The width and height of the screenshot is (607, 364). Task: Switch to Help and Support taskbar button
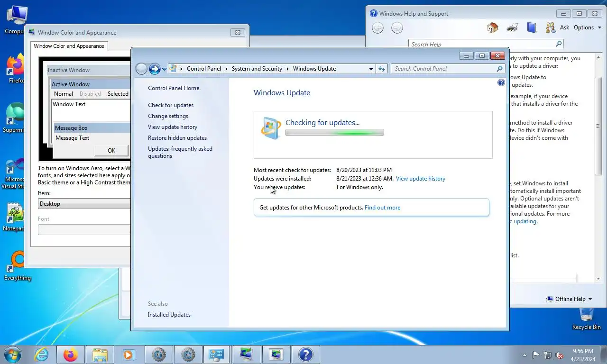(305, 355)
